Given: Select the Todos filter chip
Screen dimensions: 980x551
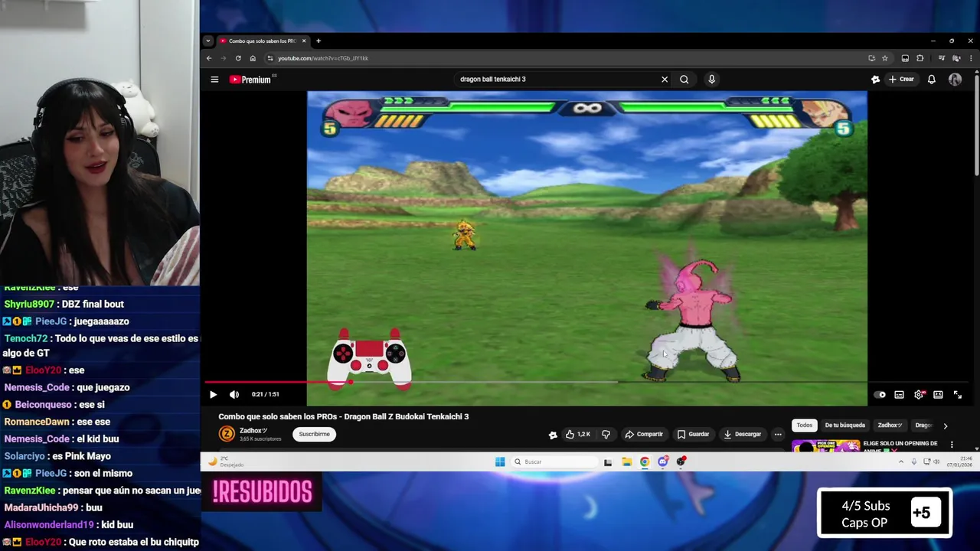Looking at the screenshot, I should 804,425.
